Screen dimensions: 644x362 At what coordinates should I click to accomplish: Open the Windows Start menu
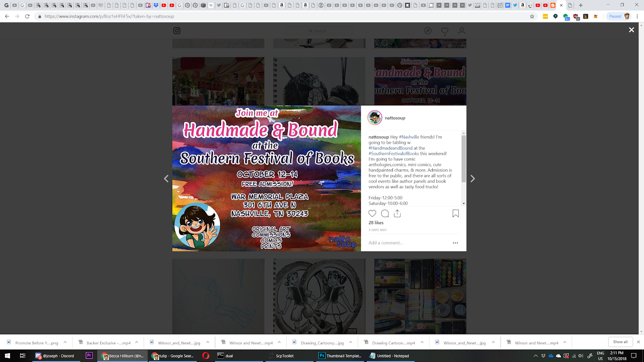pyautogui.click(x=7, y=356)
